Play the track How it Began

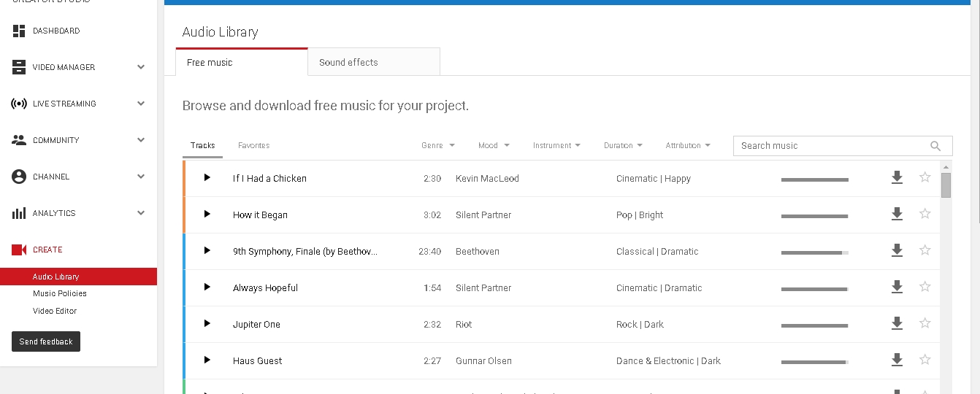(x=207, y=214)
